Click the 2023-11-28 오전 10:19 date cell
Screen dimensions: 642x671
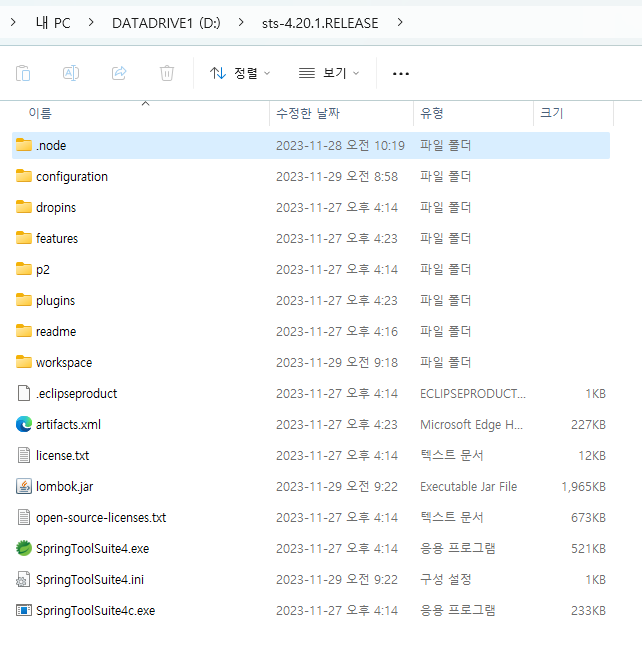[x=340, y=145]
